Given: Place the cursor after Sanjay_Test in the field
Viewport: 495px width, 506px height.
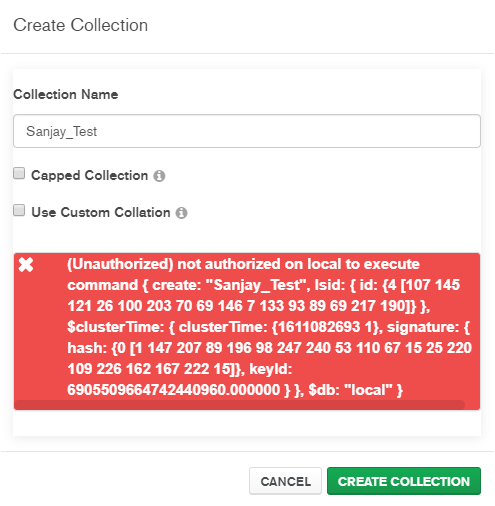Looking at the screenshot, I should [x=98, y=131].
